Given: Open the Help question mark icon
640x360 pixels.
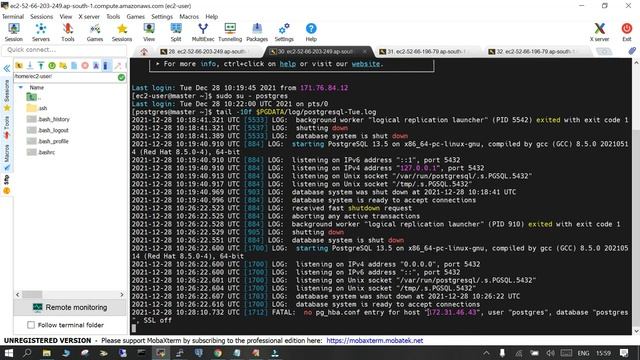Looking at the screenshot, I should point(311,32).
